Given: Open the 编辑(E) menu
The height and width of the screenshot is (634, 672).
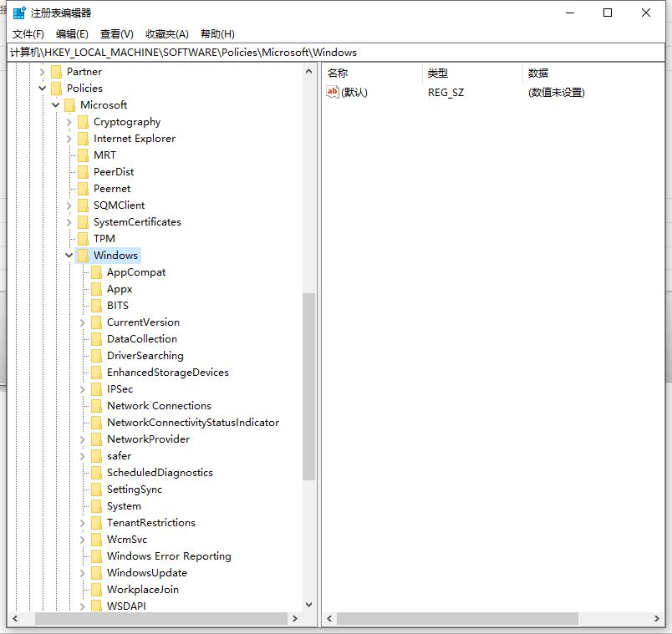Looking at the screenshot, I should 72,34.
